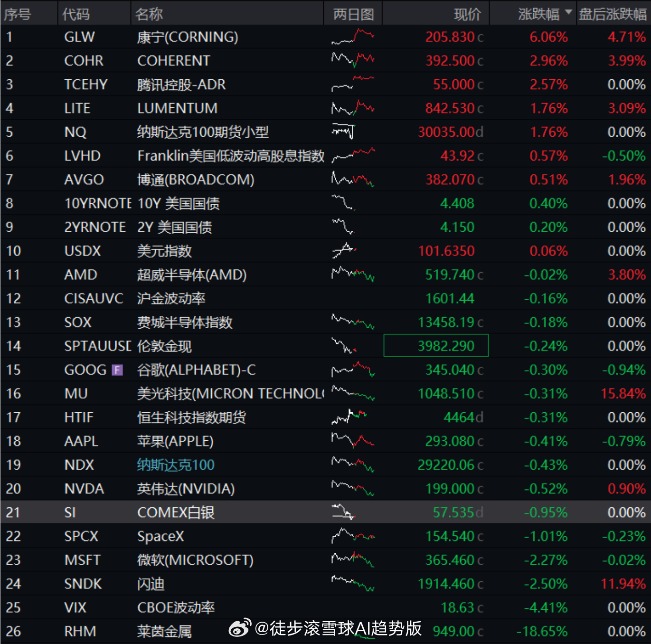Select the highlighted price cell 3982.290
The image size is (651, 644).
[x=436, y=346]
